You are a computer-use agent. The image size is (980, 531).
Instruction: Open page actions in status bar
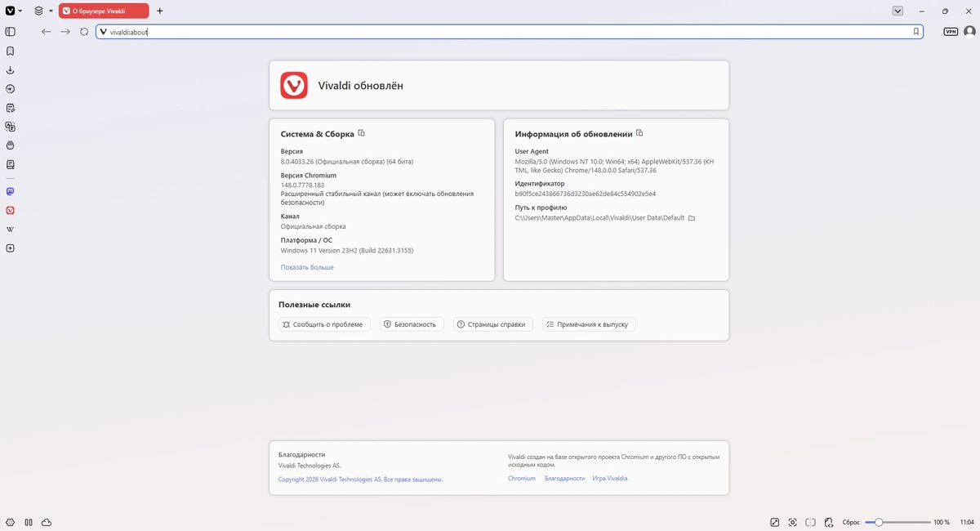point(829,522)
